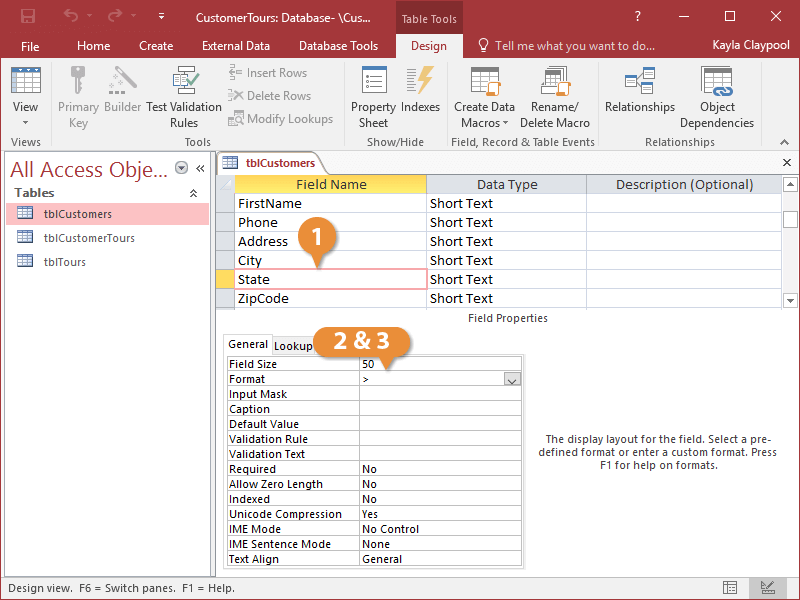The width and height of the screenshot is (800, 600).
Task: Click the State field name cell
Action: click(330, 280)
